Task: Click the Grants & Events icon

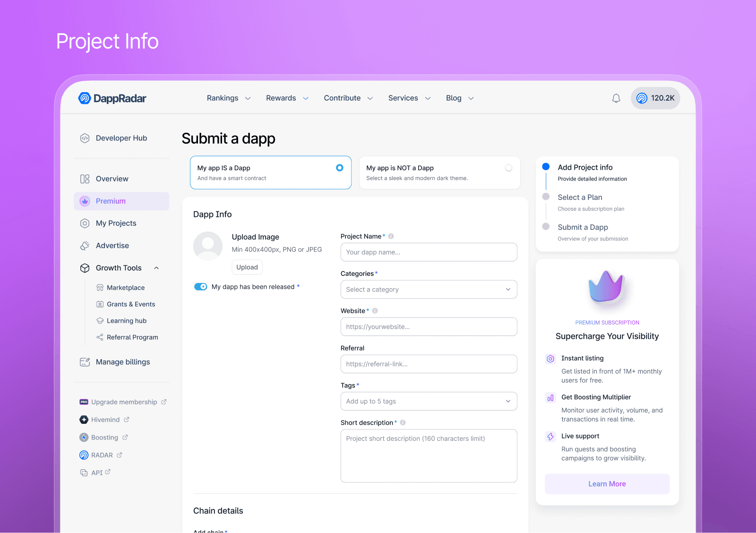Action: pos(100,304)
